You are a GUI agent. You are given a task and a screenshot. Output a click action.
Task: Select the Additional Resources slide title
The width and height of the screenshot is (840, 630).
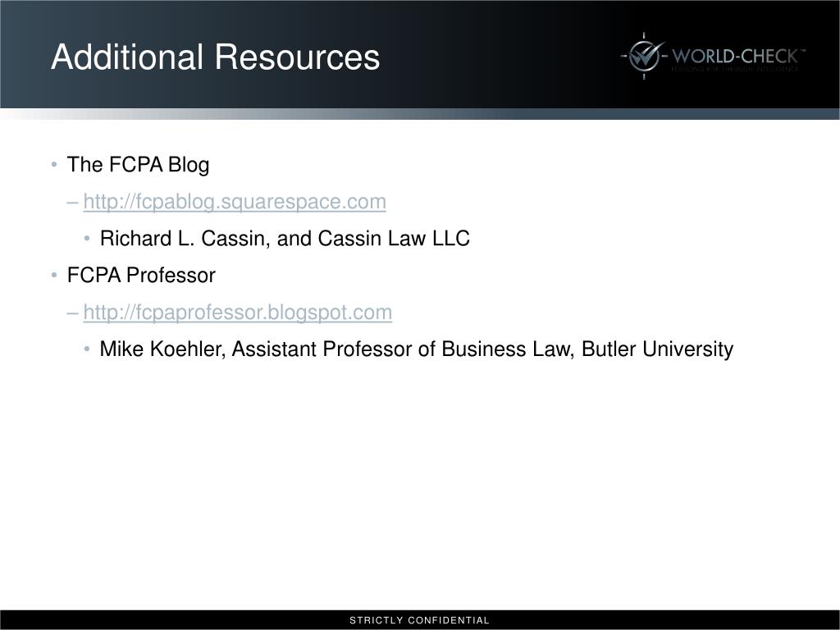(x=216, y=57)
